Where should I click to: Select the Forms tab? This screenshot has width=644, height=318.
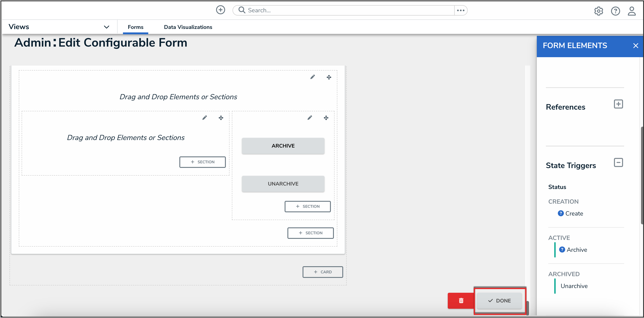pyautogui.click(x=135, y=27)
